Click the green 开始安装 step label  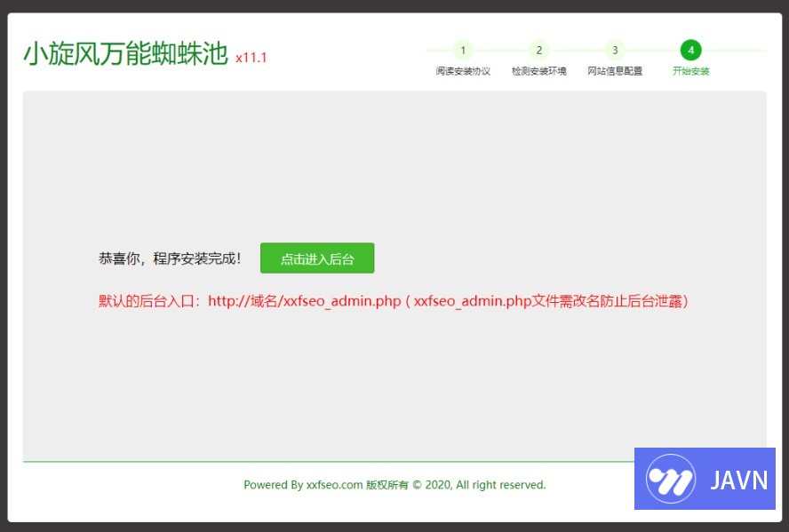690,71
